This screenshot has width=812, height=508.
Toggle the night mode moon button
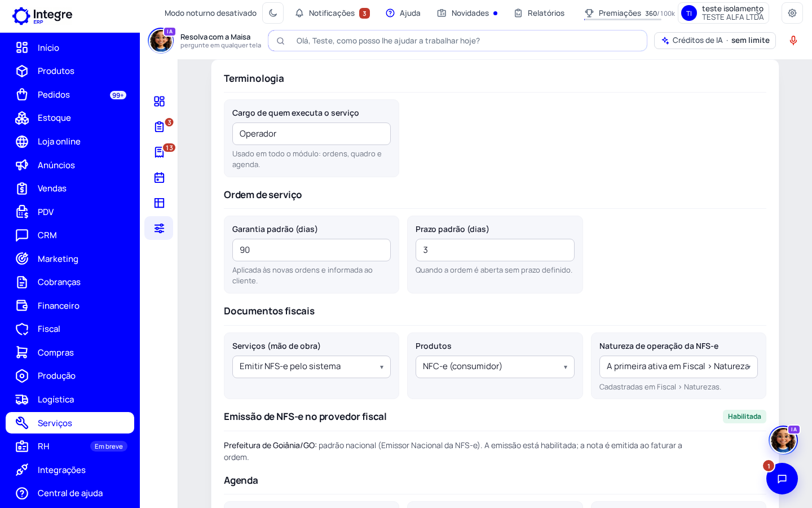273,13
